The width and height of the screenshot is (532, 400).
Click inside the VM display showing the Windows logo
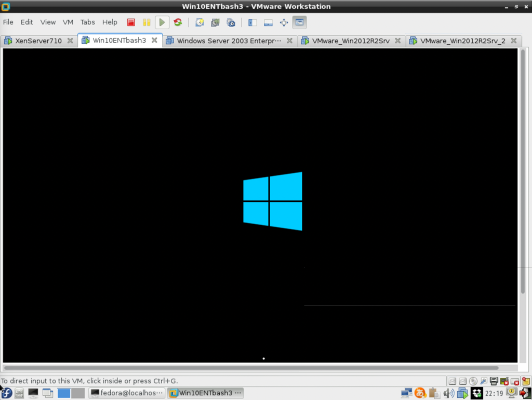(260, 205)
